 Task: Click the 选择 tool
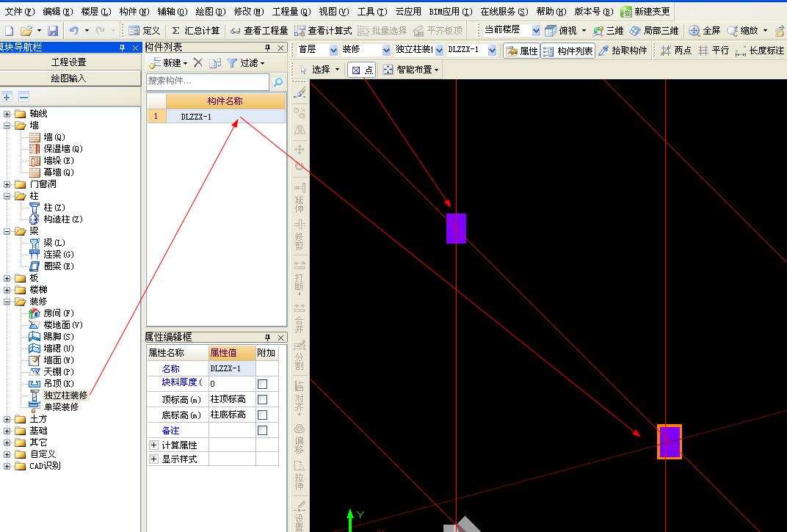(315, 70)
